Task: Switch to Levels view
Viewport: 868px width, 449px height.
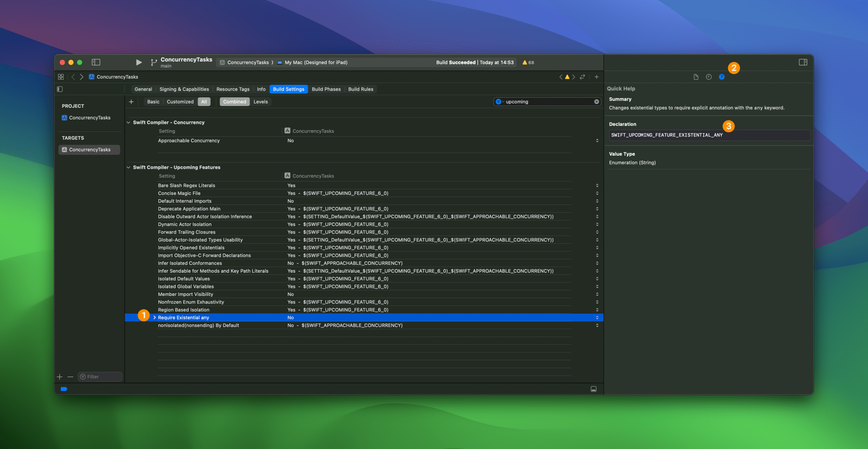Action: pos(260,102)
